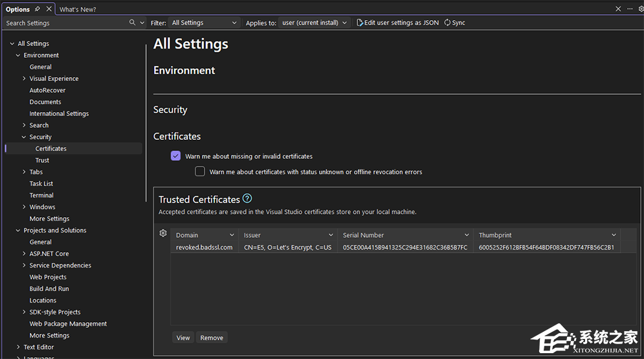Enable warning for missing or invalid certificates checkbox
Screen dimensions: 644x359
tap(175, 156)
